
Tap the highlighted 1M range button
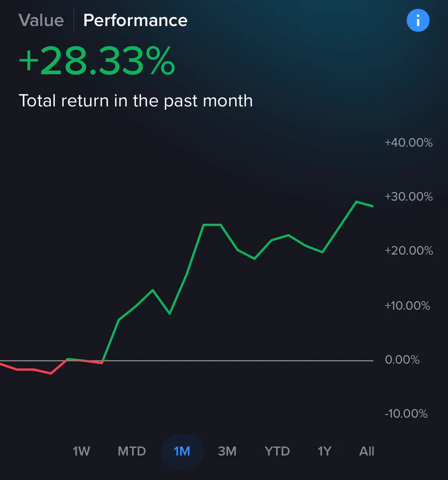(x=182, y=451)
